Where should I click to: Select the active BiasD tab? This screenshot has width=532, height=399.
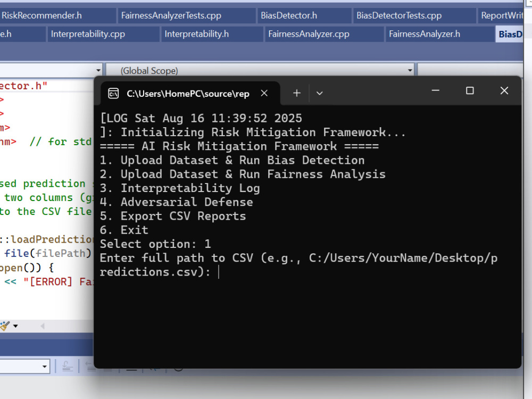pos(510,34)
